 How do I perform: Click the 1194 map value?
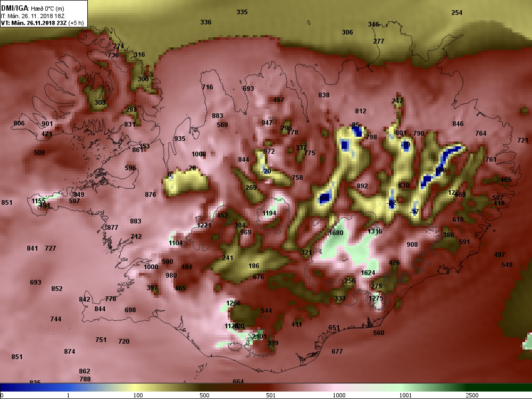point(269,213)
